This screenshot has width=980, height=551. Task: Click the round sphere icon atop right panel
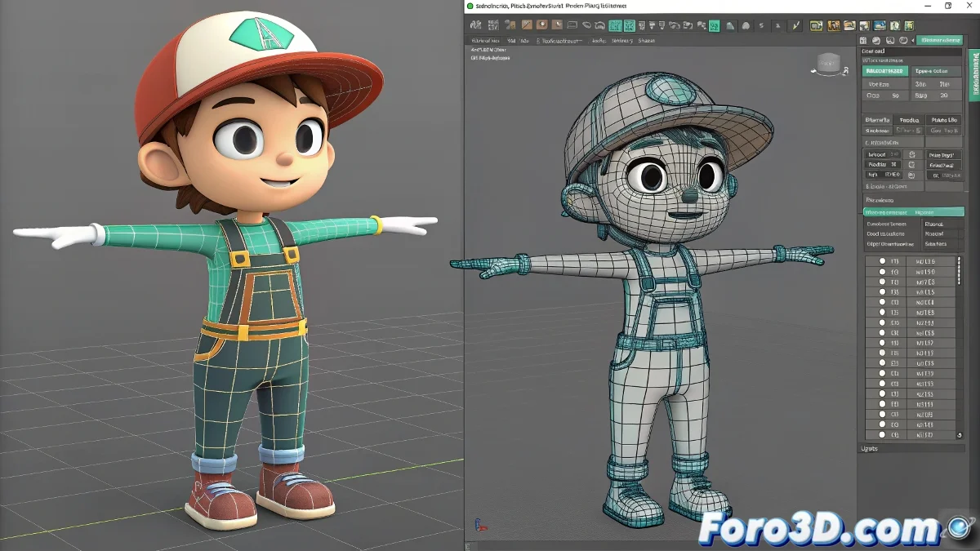(x=876, y=40)
